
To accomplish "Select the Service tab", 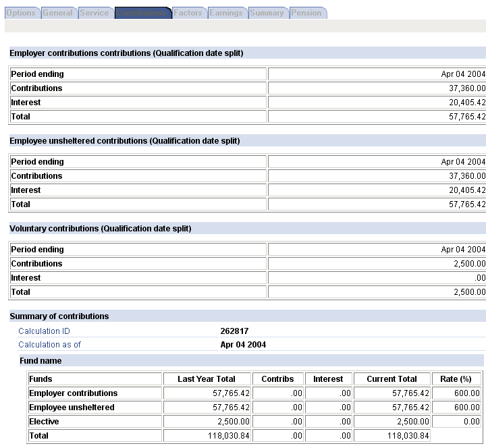I will point(94,13).
